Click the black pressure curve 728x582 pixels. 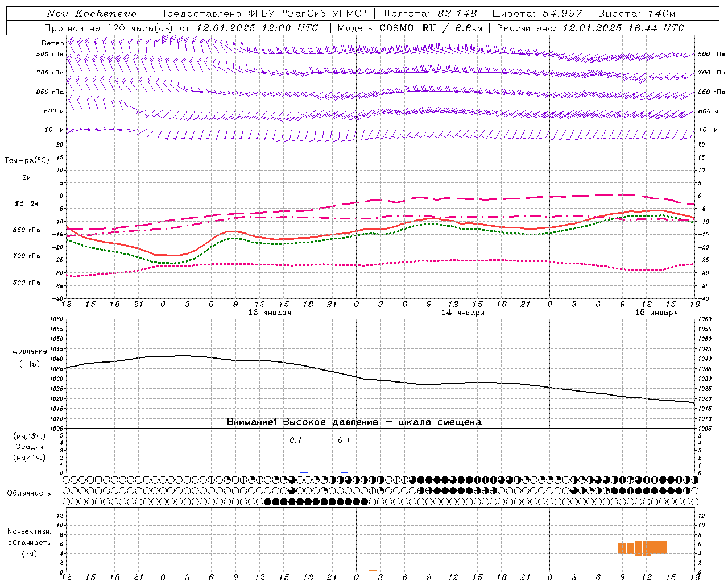380,380
